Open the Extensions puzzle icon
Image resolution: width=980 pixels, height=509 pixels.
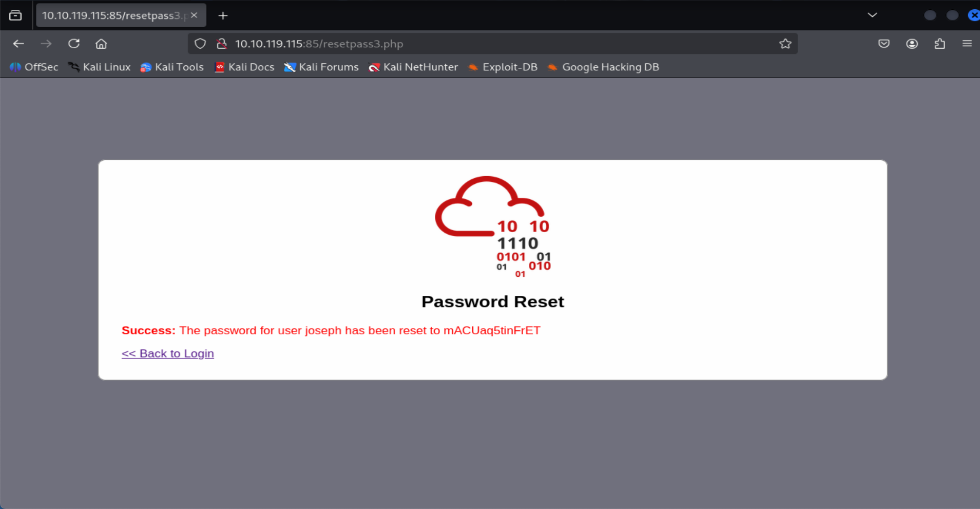click(939, 44)
